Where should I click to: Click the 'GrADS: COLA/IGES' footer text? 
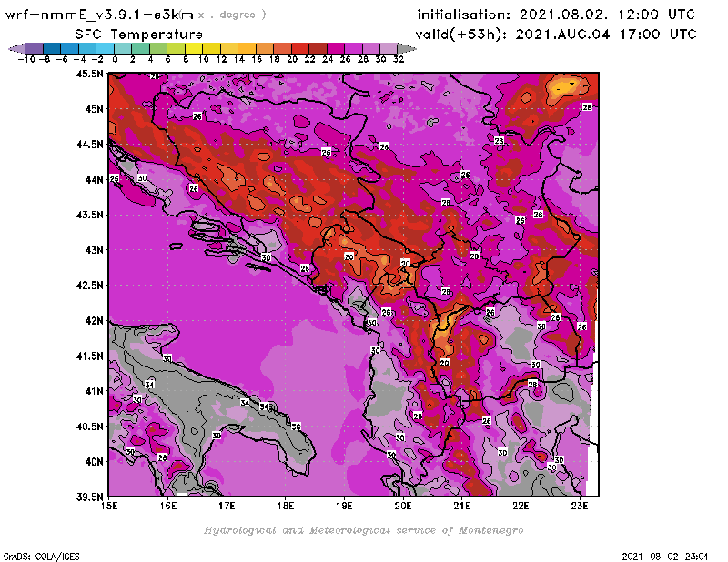point(41,557)
